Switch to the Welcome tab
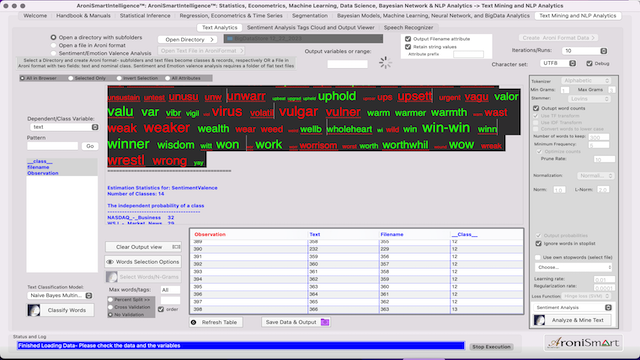The width and height of the screenshot is (640, 360). (x=35, y=16)
